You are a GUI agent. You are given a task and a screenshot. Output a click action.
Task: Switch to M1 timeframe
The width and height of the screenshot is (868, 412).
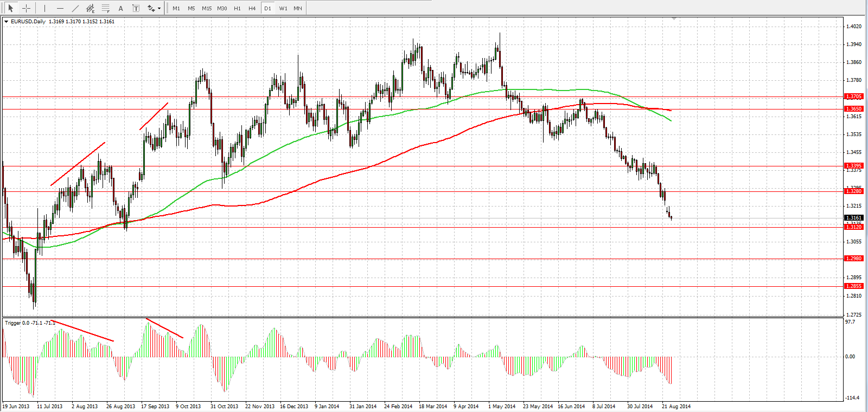(x=176, y=8)
